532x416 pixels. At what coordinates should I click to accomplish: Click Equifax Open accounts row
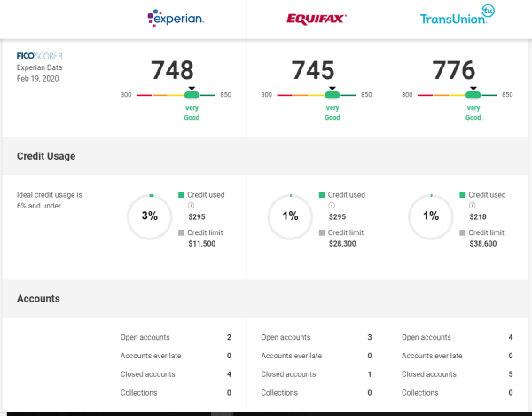pos(317,337)
